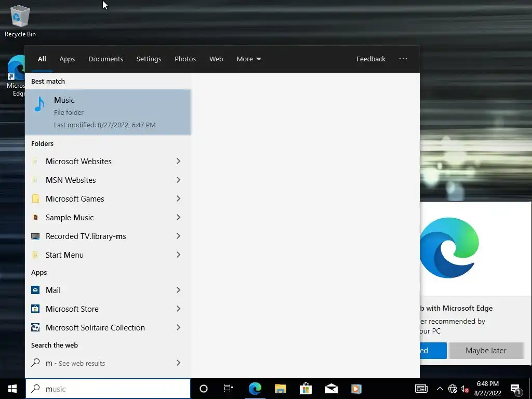Open the three-dot options menu

(403, 59)
